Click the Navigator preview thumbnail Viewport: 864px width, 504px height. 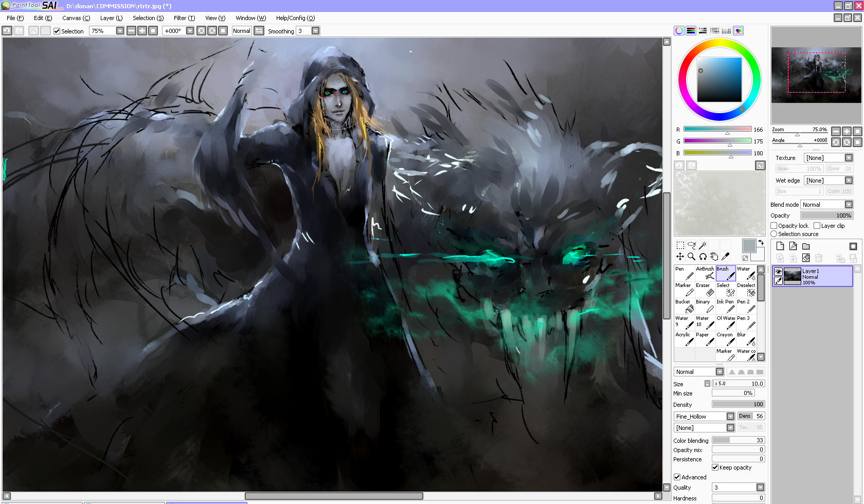[816, 75]
